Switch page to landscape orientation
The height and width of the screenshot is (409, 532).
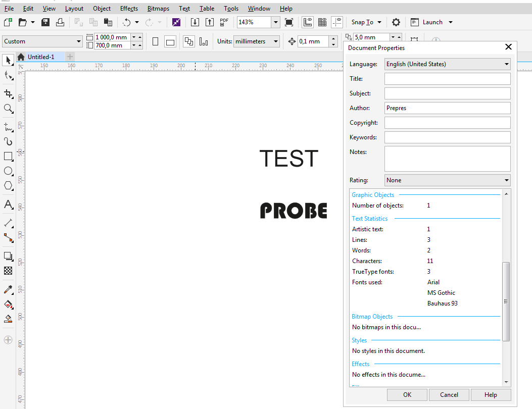pyautogui.click(x=170, y=42)
